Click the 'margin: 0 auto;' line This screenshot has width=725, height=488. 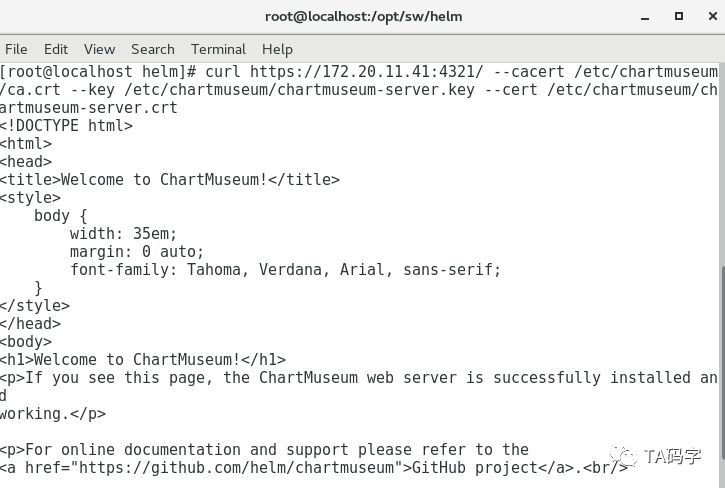[137, 252]
